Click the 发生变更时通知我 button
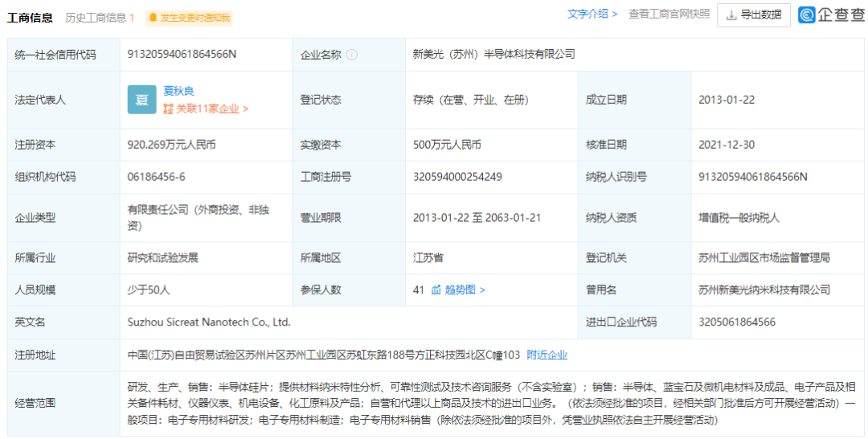The image size is (868, 439). 189,18
